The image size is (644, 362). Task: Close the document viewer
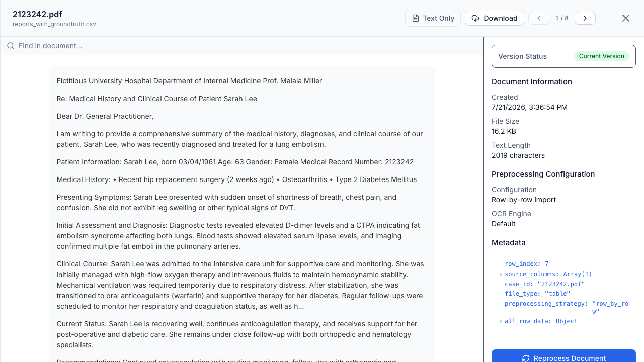626,18
